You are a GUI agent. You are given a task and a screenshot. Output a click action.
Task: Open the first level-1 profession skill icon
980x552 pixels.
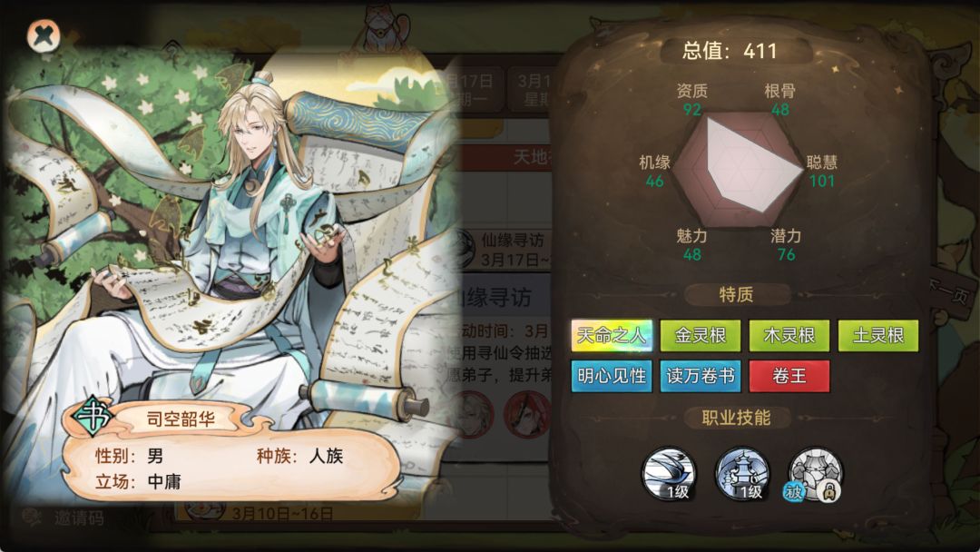pos(669,474)
